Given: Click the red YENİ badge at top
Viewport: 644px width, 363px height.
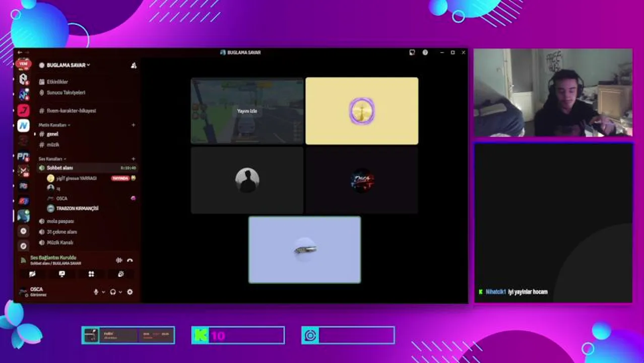Looking at the screenshot, I should point(23,64).
